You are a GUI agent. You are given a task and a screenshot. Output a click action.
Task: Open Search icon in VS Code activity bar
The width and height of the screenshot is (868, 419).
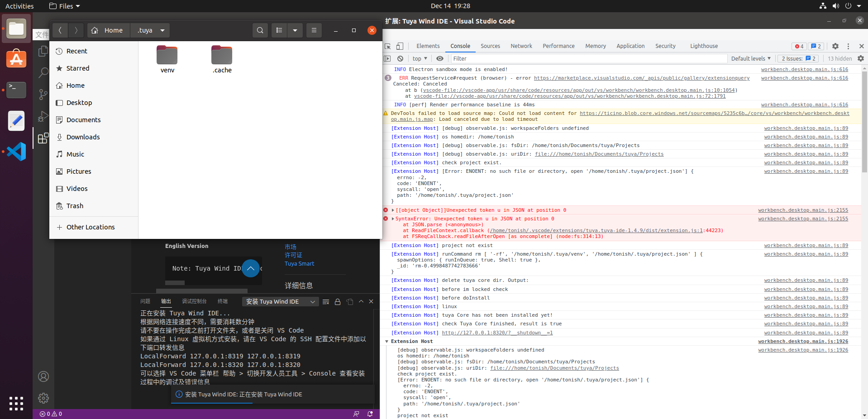pos(43,73)
